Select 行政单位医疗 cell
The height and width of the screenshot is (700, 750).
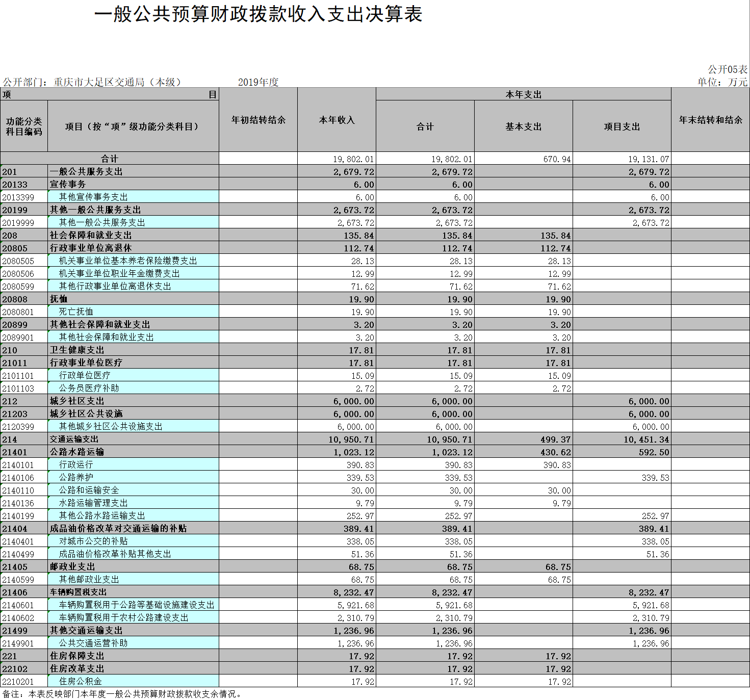(134, 375)
